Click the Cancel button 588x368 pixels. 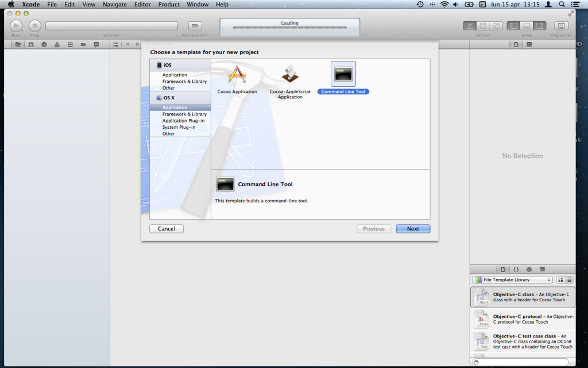click(x=167, y=229)
